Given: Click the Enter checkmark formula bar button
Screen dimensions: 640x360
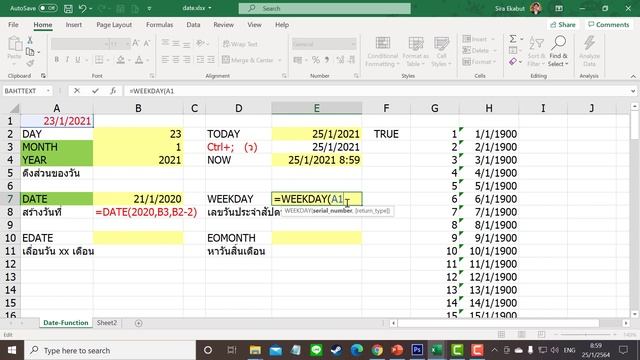Looking at the screenshot, I should coord(95,91).
